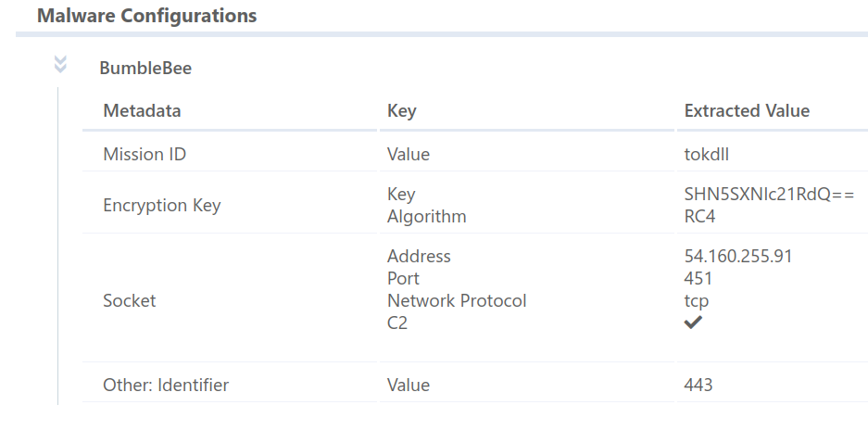Click the Malware Configurations title
868x443 pixels.
pos(146,16)
